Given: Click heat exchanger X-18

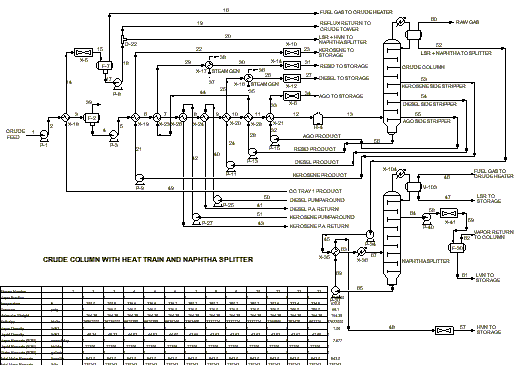Looking at the screenshot, I should click(x=65, y=118).
